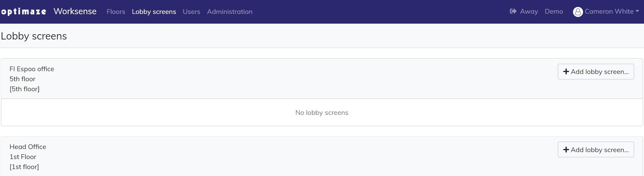Viewport: 644px width, 176px height.
Task: Click the optimaze logo
Action: click(24, 12)
